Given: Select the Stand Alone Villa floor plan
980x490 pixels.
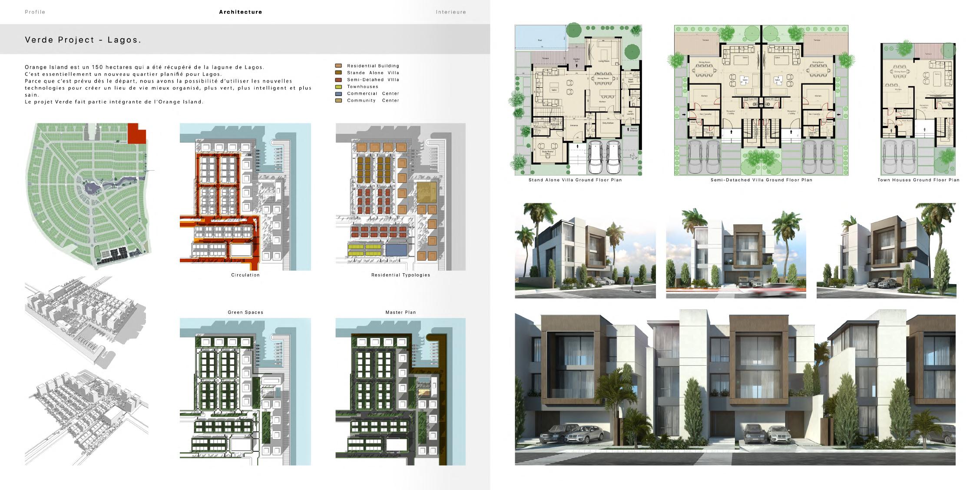Looking at the screenshot, I should tap(578, 100).
